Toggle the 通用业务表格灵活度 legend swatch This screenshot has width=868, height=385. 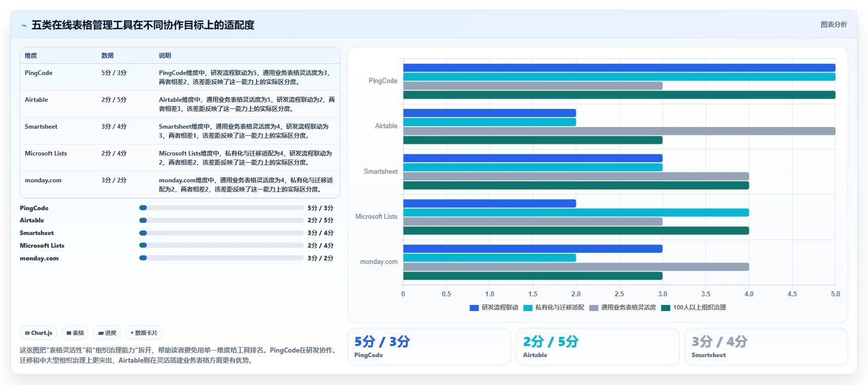tap(594, 307)
